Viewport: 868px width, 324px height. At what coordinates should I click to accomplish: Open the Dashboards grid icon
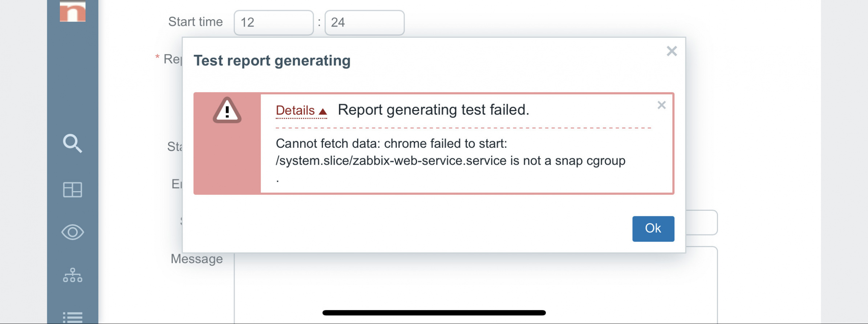tap(73, 189)
